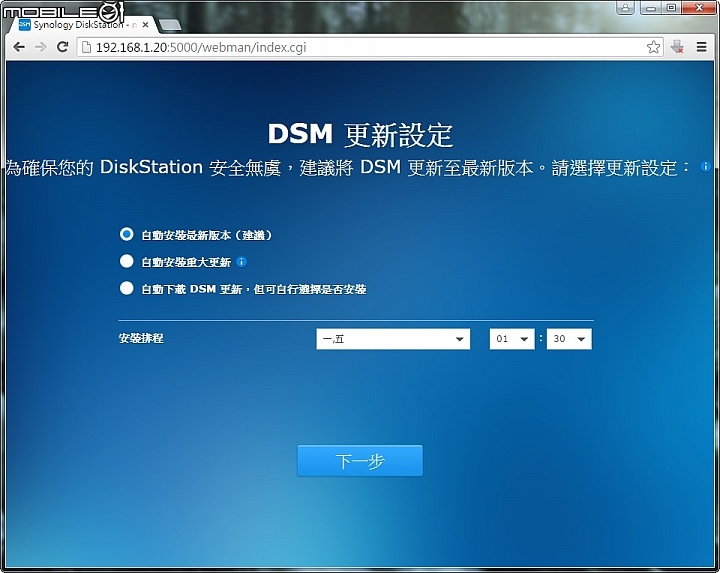Click the 安裝排程 label
The image size is (720, 573).
[141, 339]
